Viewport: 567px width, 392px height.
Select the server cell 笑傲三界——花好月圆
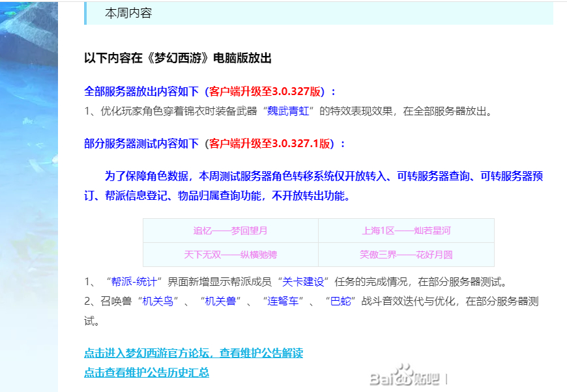pyautogui.click(x=406, y=255)
